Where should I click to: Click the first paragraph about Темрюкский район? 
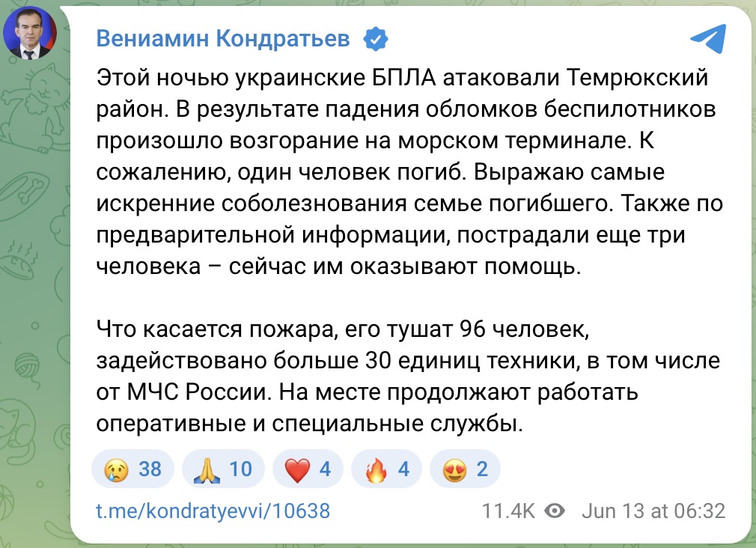pos(409,172)
